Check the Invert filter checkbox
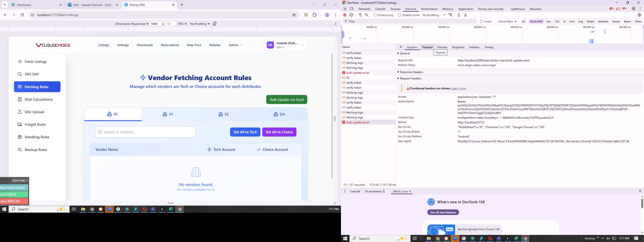Image resolution: width=644 pixels, height=242 pixels. tap(482, 22)
